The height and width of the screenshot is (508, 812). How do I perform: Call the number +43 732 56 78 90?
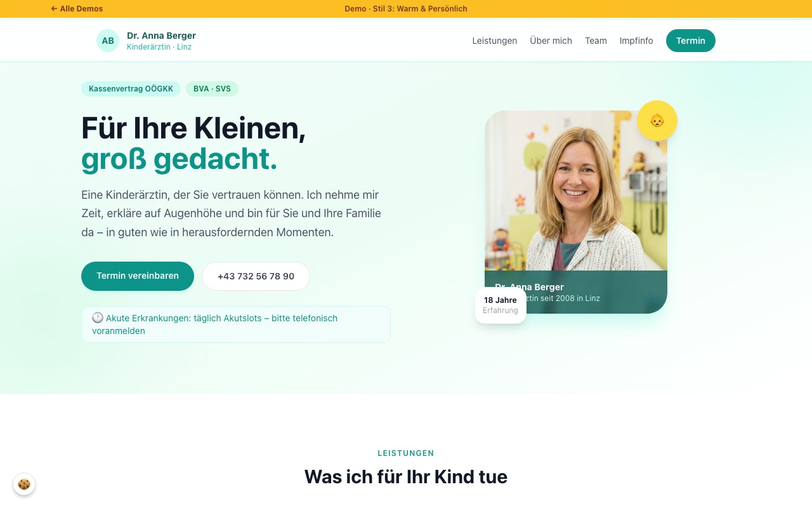point(256,276)
